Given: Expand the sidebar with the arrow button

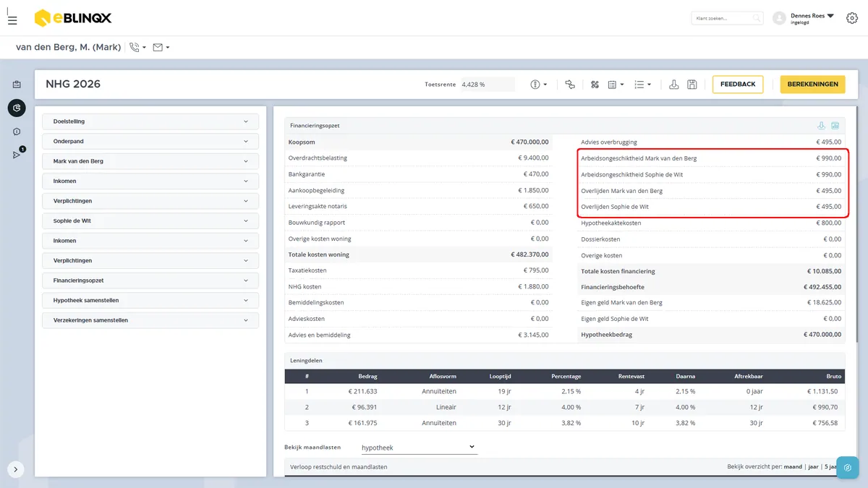Looking at the screenshot, I should click(x=16, y=468).
